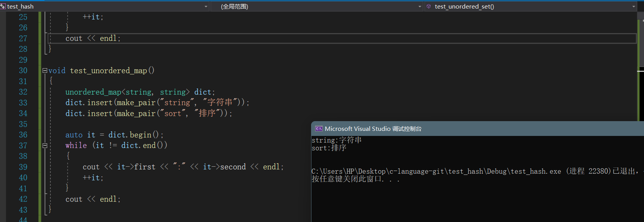Select the Microsoft Visual Studio 调试控制台 title bar
The height and width of the screenshot is (222, 644).
pyautogui.click(x=468, y=129)
